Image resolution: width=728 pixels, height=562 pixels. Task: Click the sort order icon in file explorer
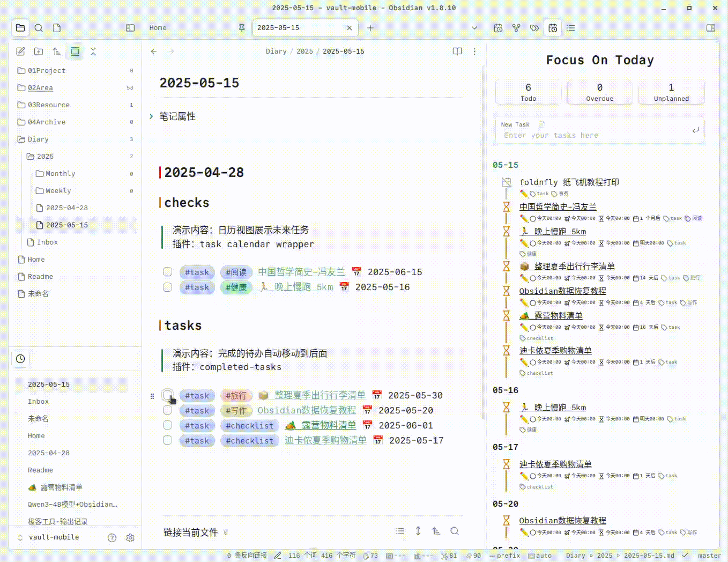coord(57,51)
